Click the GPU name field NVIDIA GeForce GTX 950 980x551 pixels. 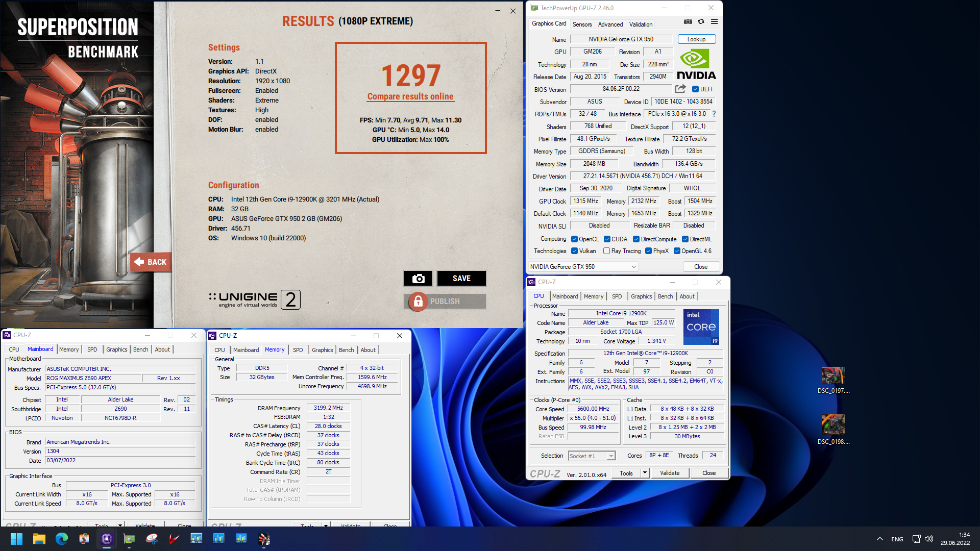point(621,39)
